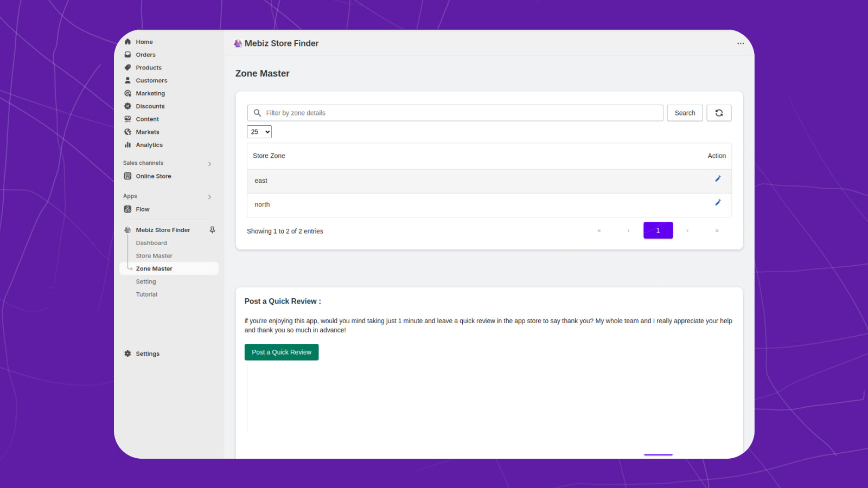This screenshot has height=488, width=868.
Task: Open the Setting submenu item
Action: (146, 281)
